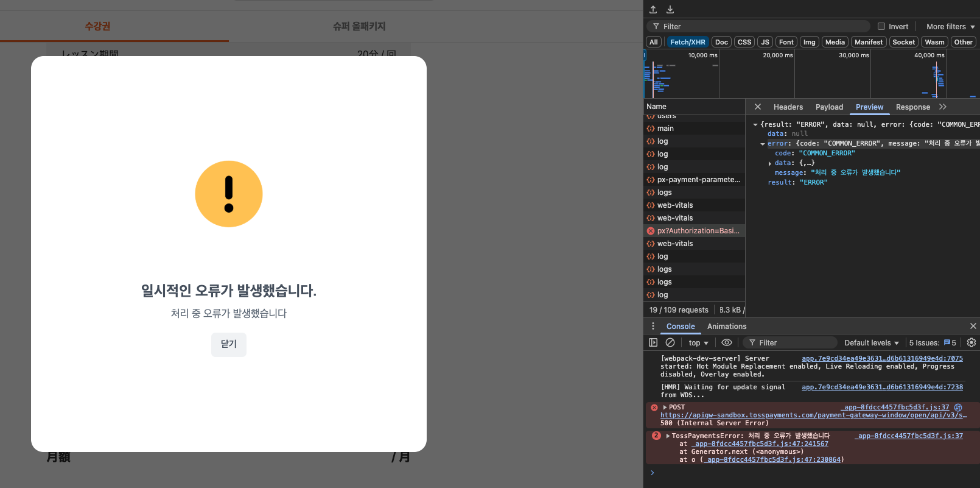Open the Payload tab
Image resolution: width=980 pixels, height=488 pixels.
pos(829,107)
